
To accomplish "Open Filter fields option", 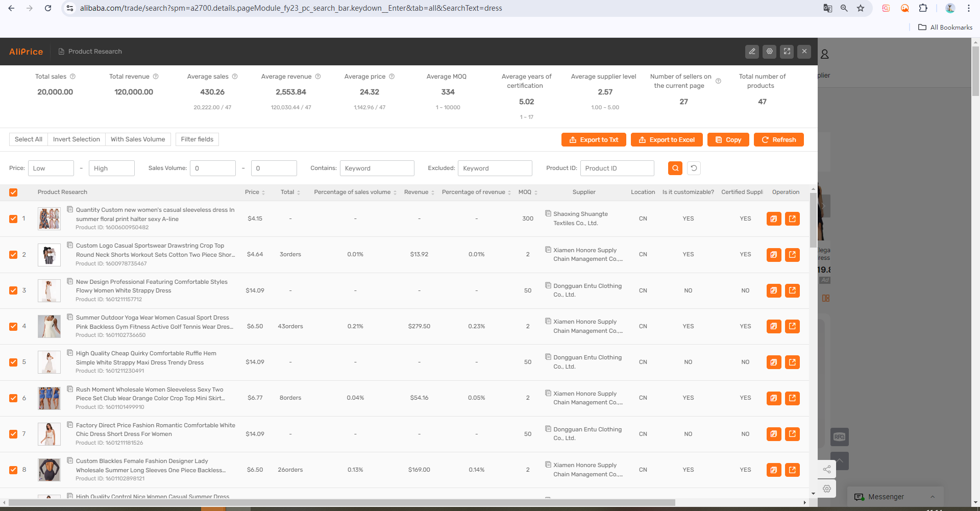I will point(197,139).
